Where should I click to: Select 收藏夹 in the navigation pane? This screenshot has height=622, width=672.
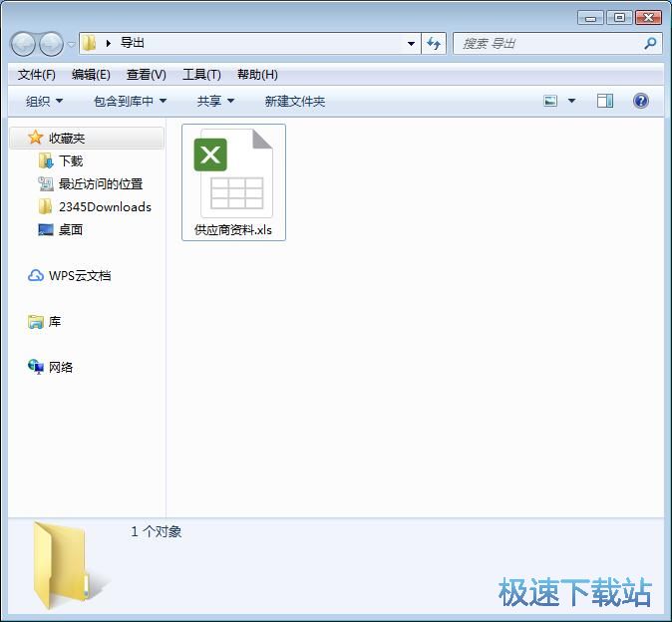[x=86, y=138]
